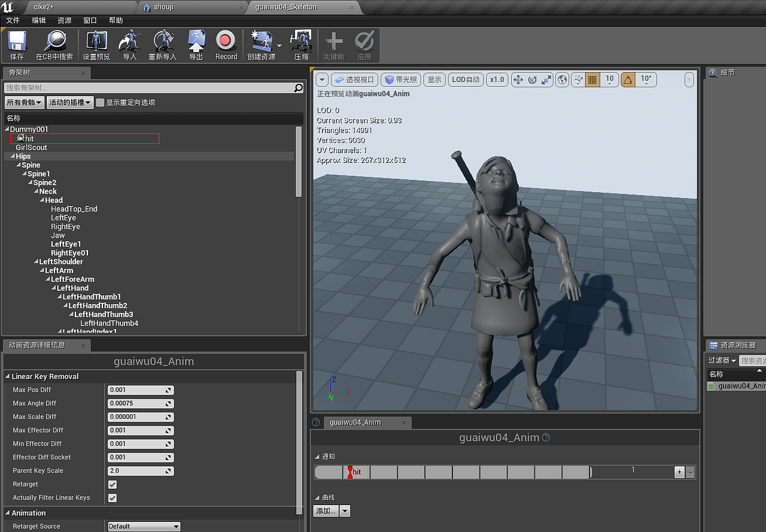Toggle rotation angle snapping in viewport
Screen dimensions: 766x532
pos(628,80)
